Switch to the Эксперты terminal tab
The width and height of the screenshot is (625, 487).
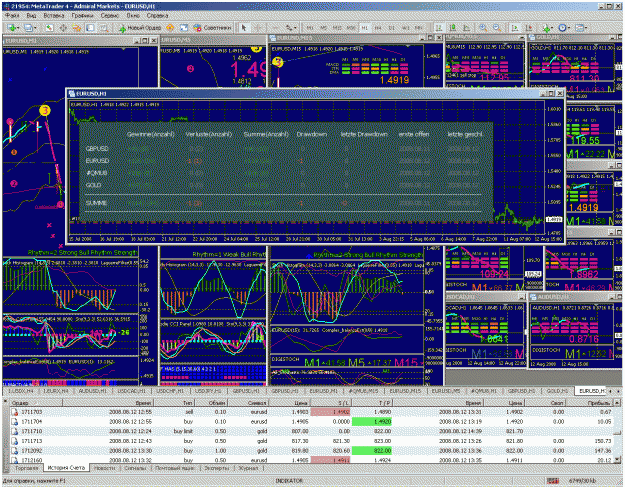(x=217, y=468)
